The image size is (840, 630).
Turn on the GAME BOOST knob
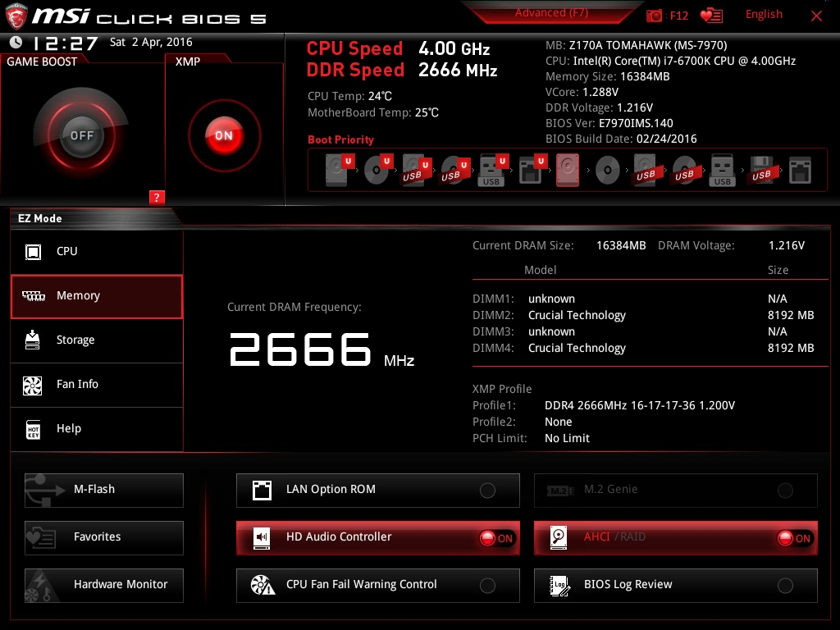81,135
